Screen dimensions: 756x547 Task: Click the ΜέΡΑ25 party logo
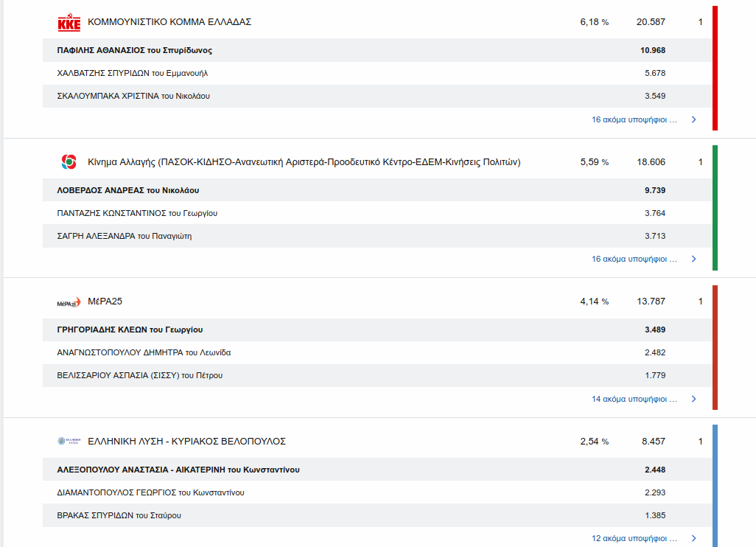point(69,302)
